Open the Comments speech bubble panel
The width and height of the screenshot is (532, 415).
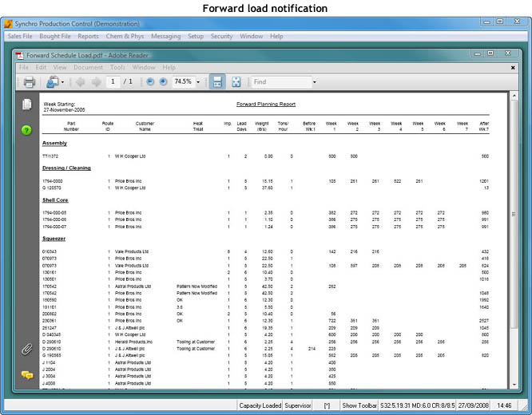(x=27, y=374)
